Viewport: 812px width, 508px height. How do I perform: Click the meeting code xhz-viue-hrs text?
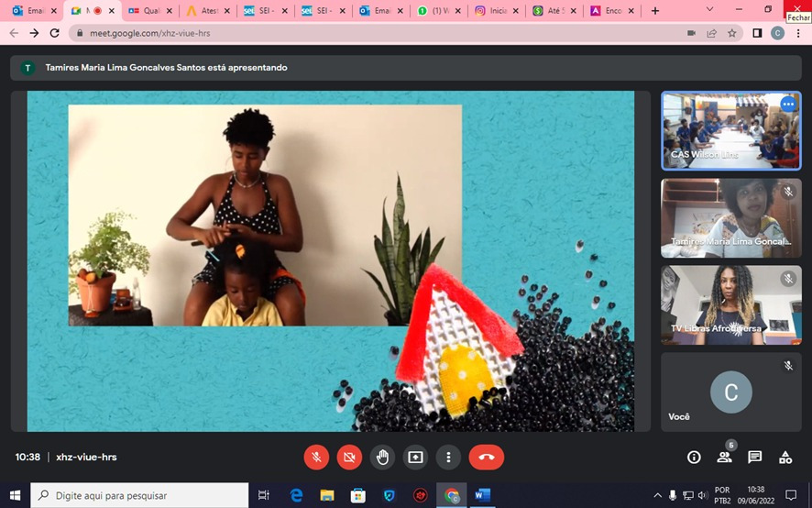[x=86, y=458]
